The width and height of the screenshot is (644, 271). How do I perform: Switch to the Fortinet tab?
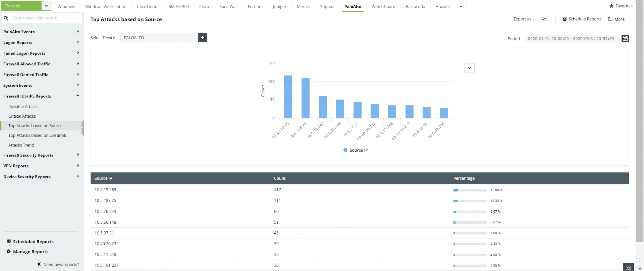click(255, 6)
